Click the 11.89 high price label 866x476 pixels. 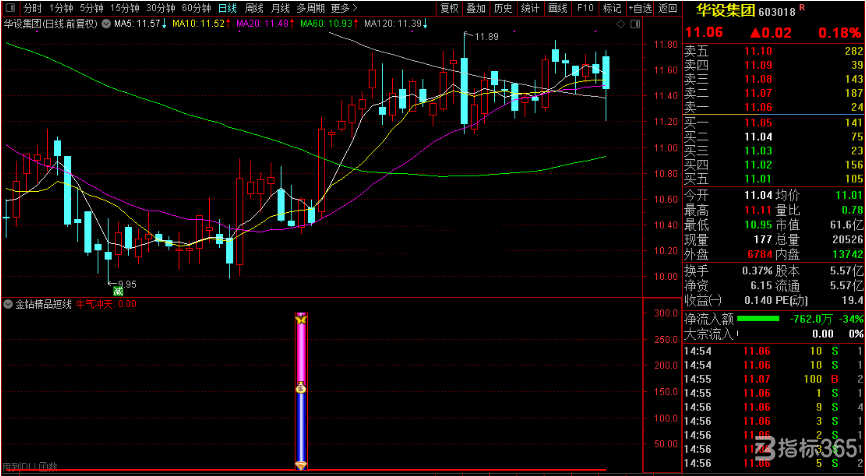tap(486, 36)
